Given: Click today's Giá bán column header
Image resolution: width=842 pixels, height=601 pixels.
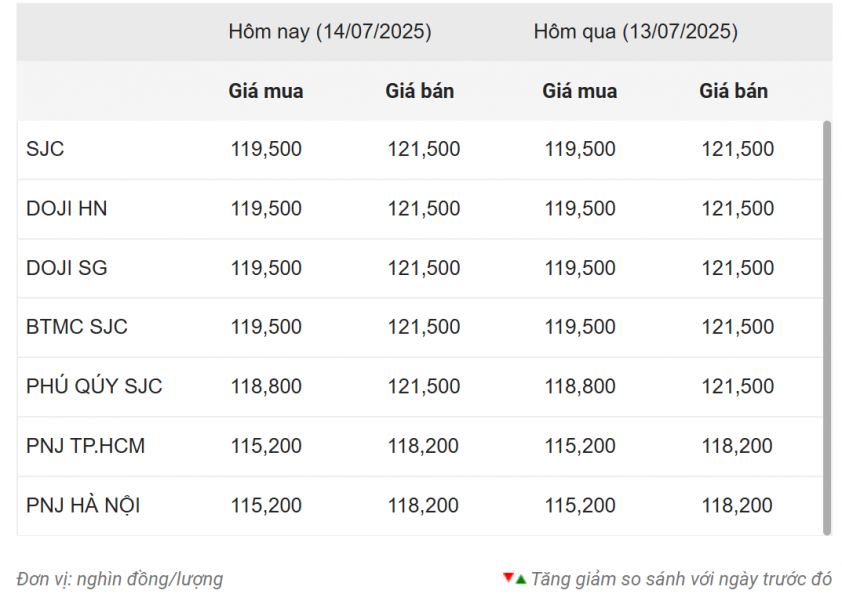Looking at the screenshot, I should click(x=419, y=91).
